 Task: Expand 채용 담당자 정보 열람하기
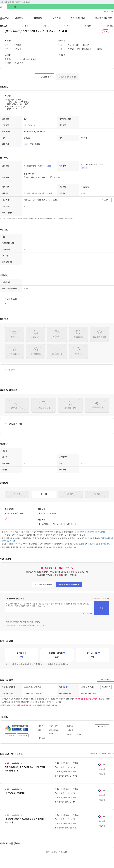69,585
